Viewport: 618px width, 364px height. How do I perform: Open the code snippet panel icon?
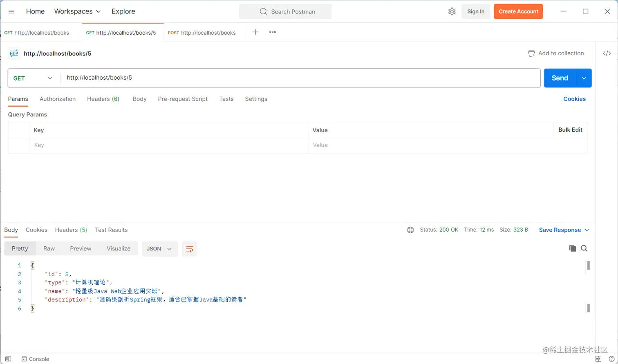[607, 54]
